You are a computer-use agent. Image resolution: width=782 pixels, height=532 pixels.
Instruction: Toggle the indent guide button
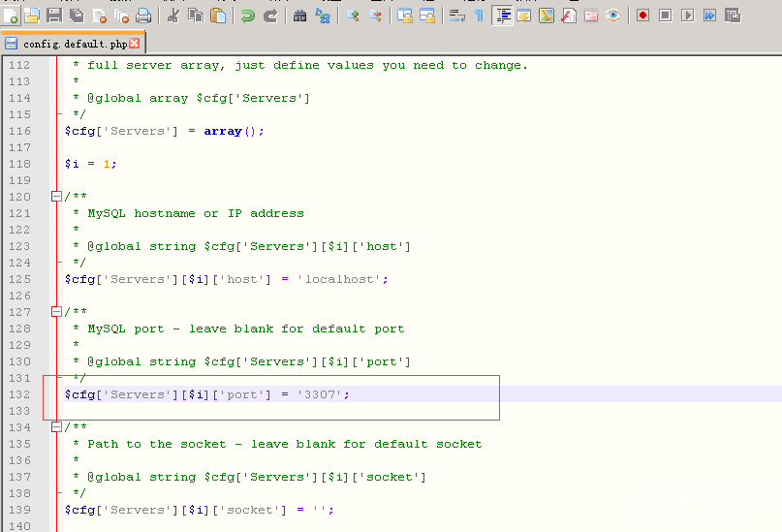click(x=502, y=16)
